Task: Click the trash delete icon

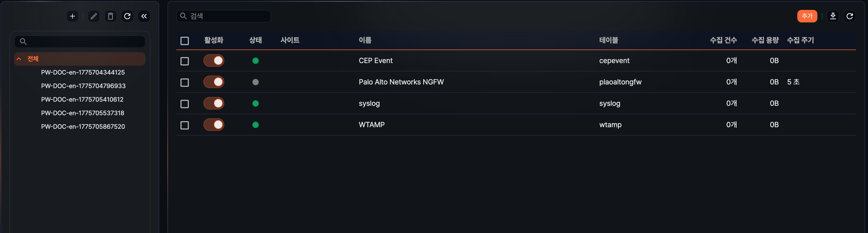Action: pos(111,16)
